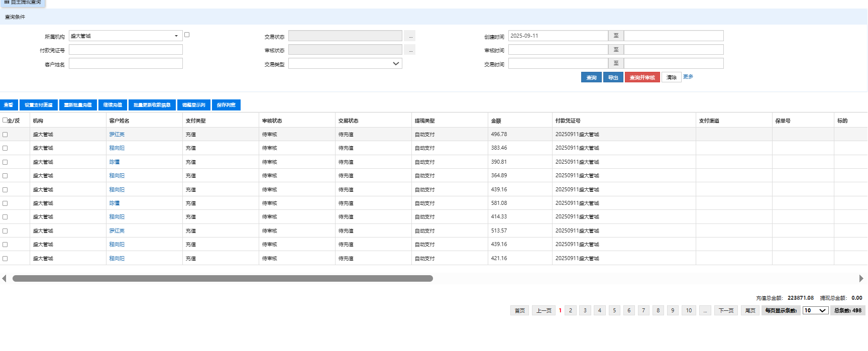The image size is (868, 351).
Task: Toggle the 全/反 select-all checkbox
Action: 5,121
